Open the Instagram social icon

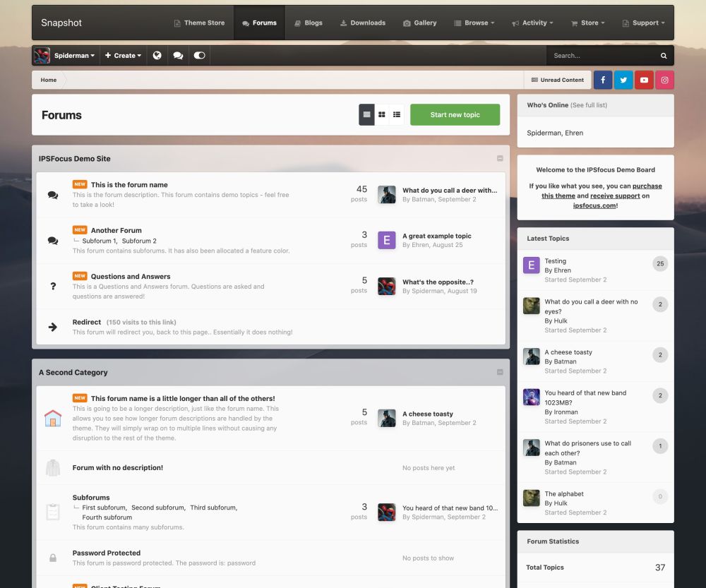click(664, 80)
